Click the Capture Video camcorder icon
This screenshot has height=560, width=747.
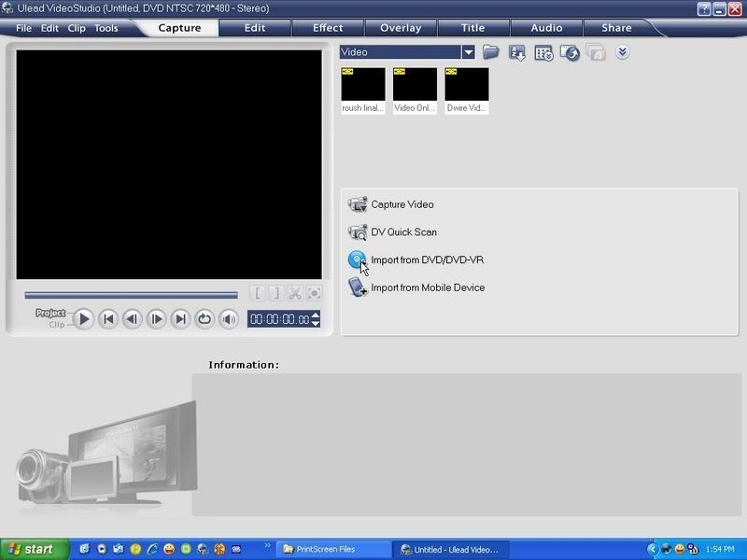(357, 204)
